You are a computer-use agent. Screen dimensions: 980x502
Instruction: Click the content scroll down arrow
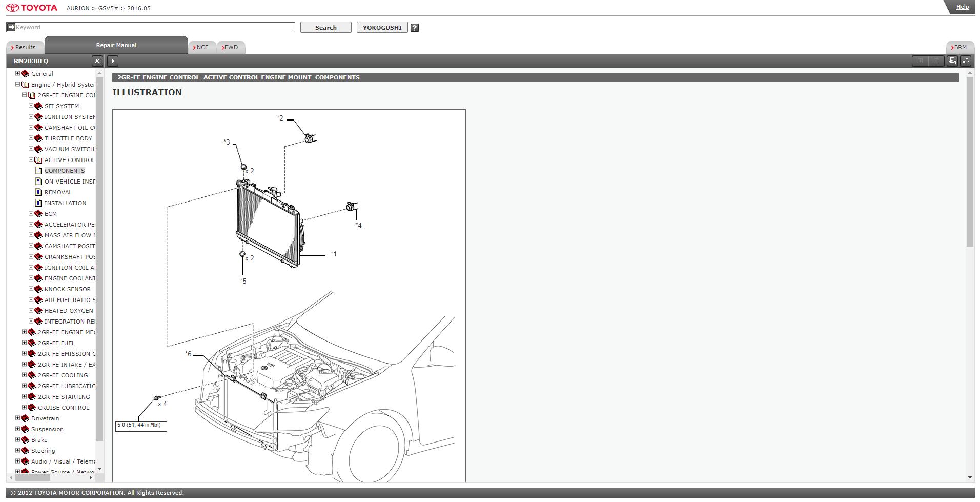point(970,477)
